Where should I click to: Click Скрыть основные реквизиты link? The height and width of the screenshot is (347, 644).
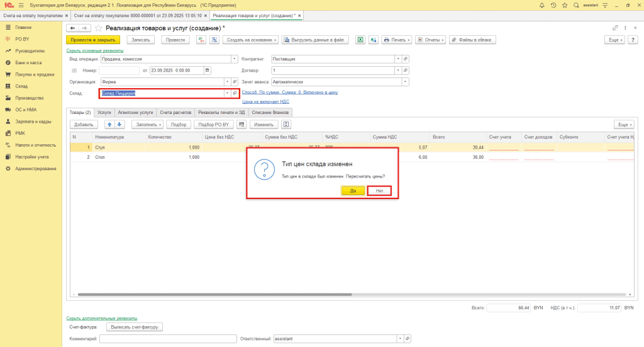coord(94,50)
